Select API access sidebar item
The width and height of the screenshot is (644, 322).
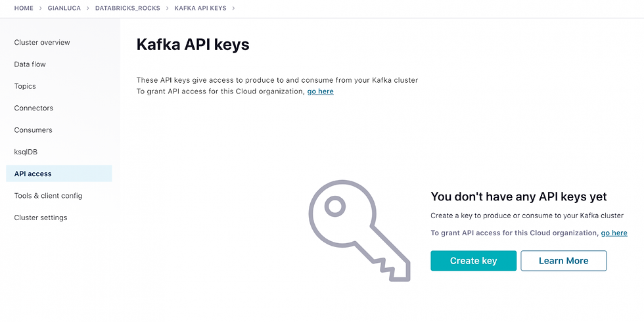click(58, 173)
